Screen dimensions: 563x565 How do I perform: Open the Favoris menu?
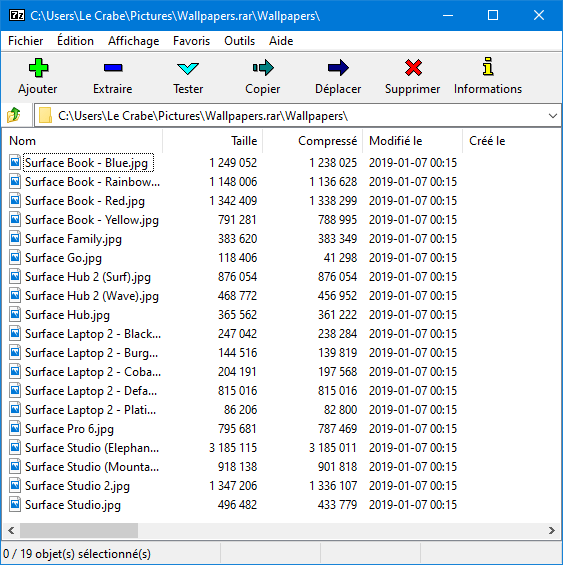(x=191, y=41)
